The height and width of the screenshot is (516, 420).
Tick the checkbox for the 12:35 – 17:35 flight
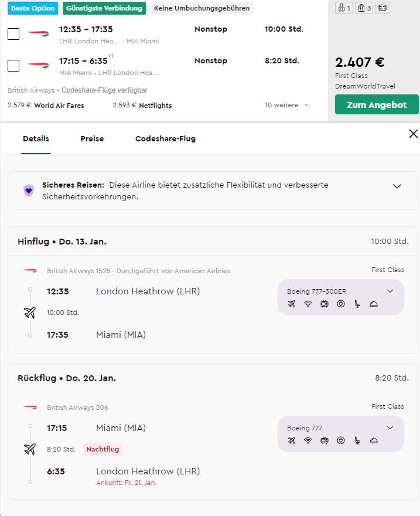point(13,34)
